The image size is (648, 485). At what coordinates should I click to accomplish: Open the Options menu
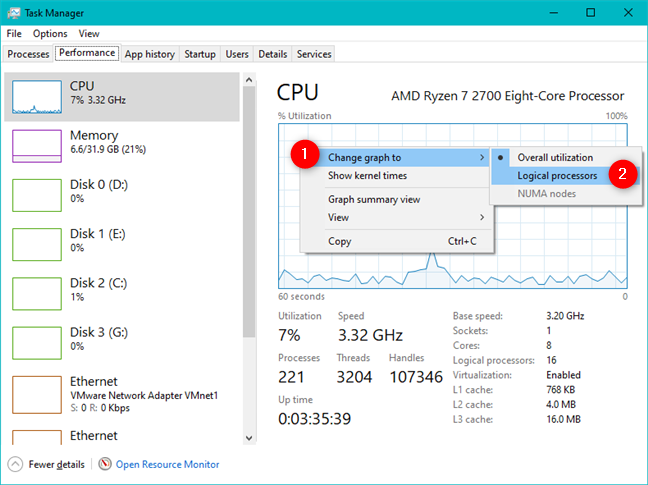click(x=50, y=33)
